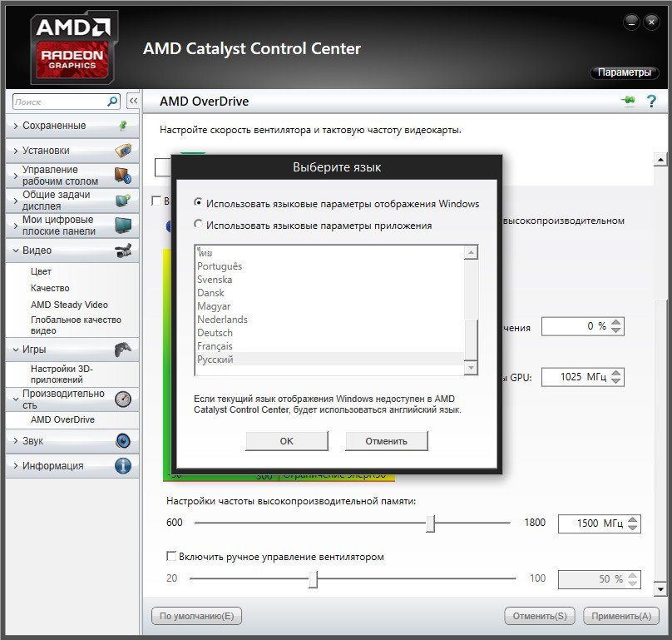
Task: Click the search magnifier icon in sidebar
Action: pyautogui.click(x=113, y=102)
